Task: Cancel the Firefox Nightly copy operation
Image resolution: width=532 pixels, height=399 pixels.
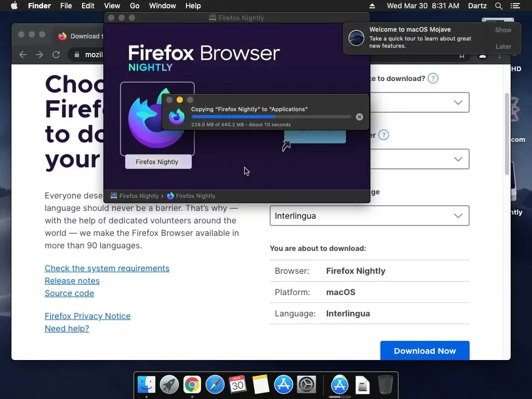Action: click(360, 117)
